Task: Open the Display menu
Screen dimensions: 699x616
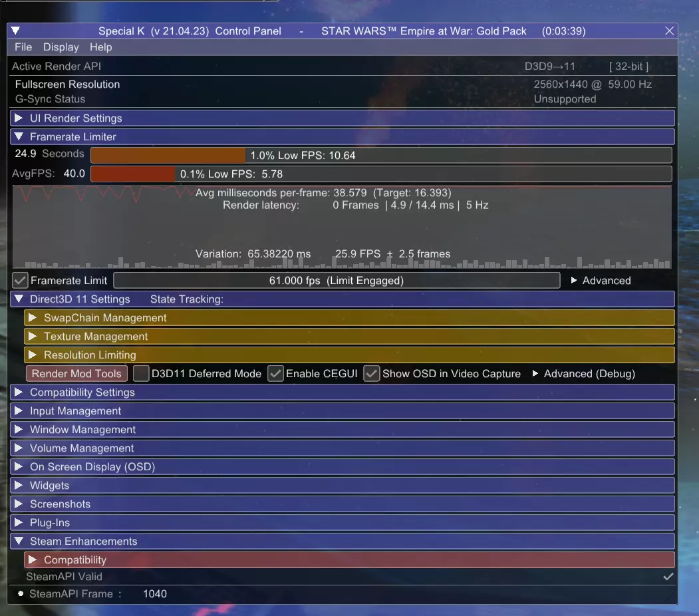Action: click(x=61, y=47)
